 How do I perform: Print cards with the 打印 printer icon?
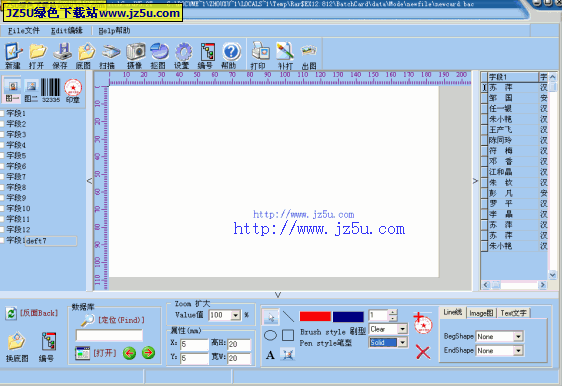[x=259, y=55]
